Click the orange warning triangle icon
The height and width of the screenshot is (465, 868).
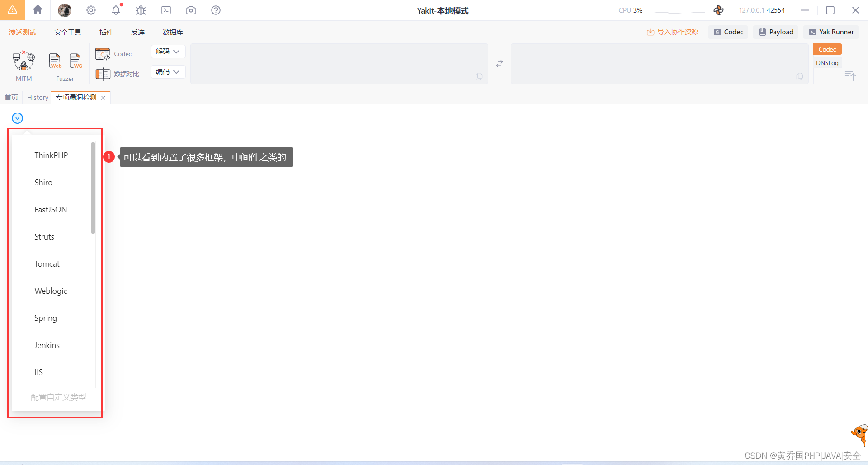click(12, 10)
